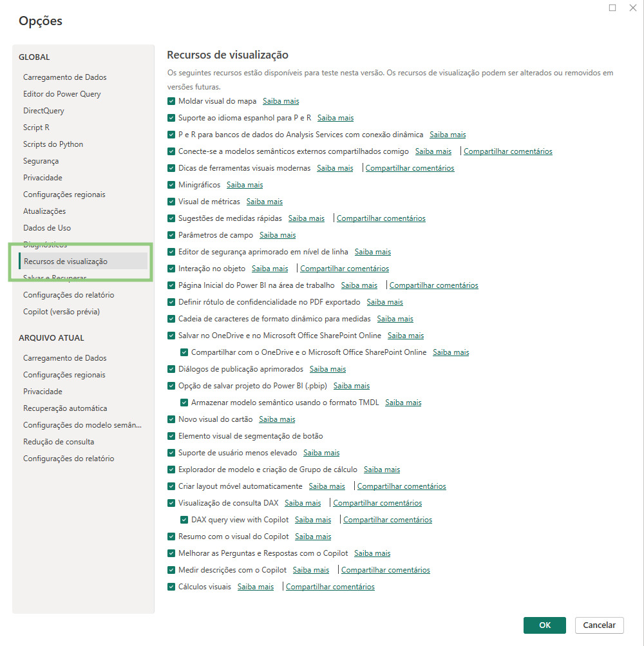Maximize the Opções dialog window
Screen dimensions: 644x646
click(612, 8)
